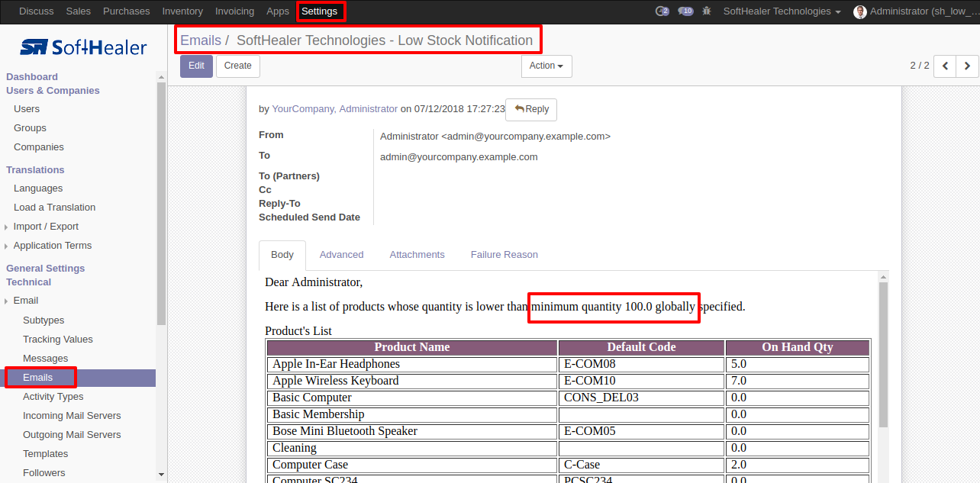Click the Reply button
Screen dimensions: 980x483
pyautogui.click(x=531, y=110)
